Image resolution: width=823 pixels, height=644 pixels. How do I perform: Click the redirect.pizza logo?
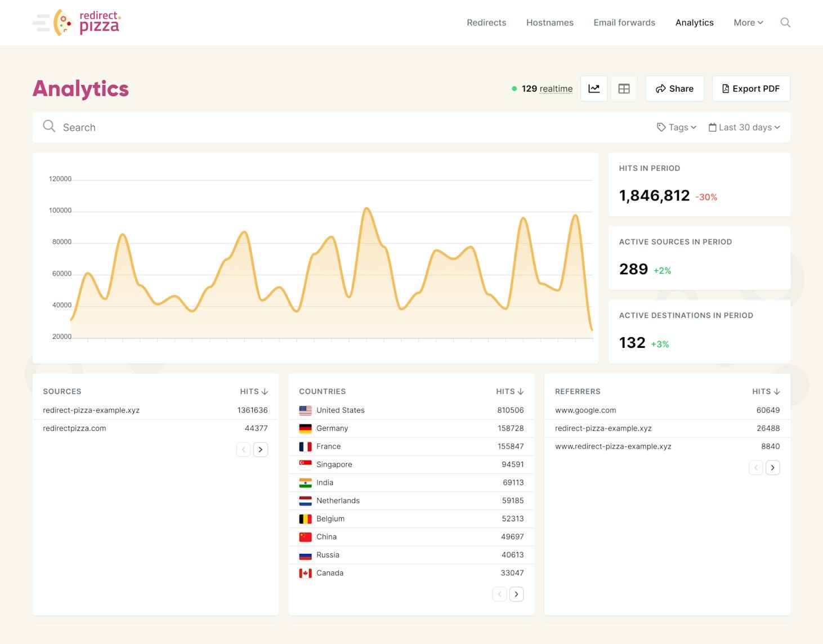click(x=77, y=22)
